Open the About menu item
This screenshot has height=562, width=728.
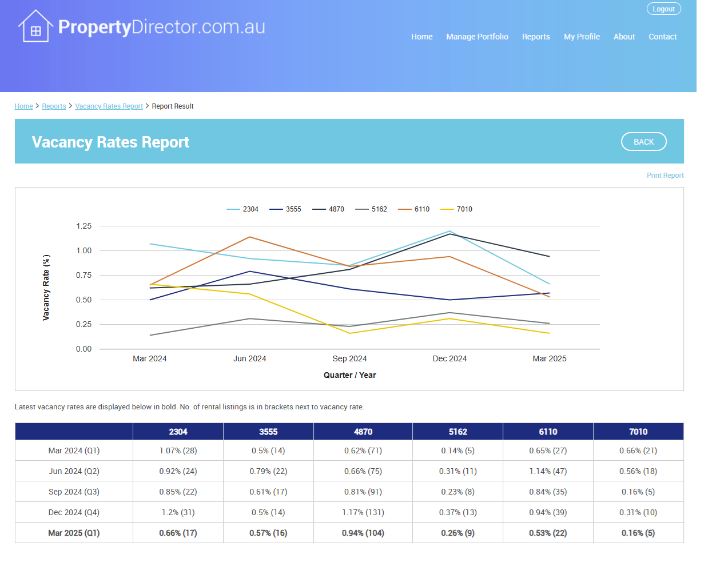[x=624, y=37]
